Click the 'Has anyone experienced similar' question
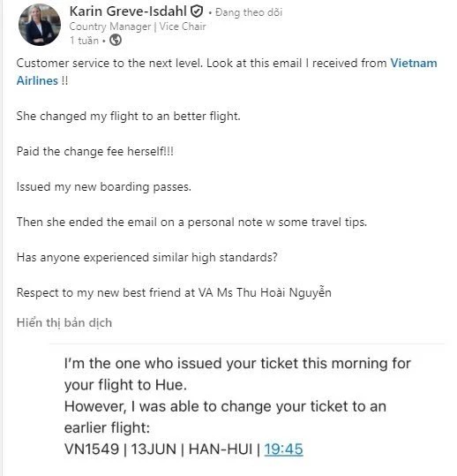 tap(146, 258)
